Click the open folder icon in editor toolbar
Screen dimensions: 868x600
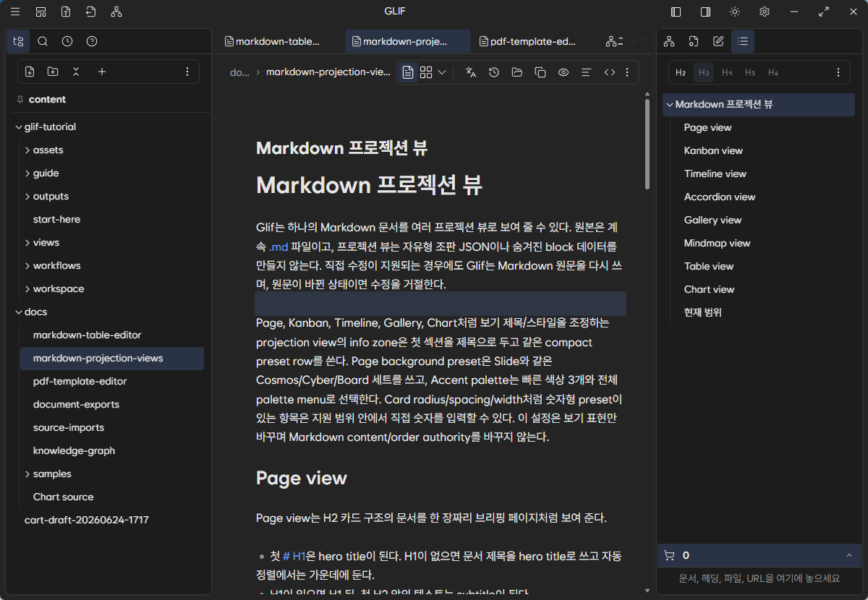click(516, 72)
